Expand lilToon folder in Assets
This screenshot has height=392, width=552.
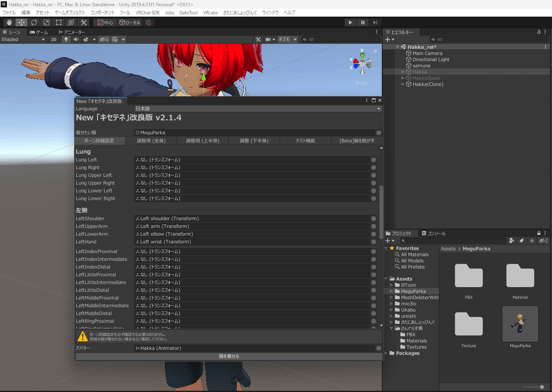(x=391, y=285)
